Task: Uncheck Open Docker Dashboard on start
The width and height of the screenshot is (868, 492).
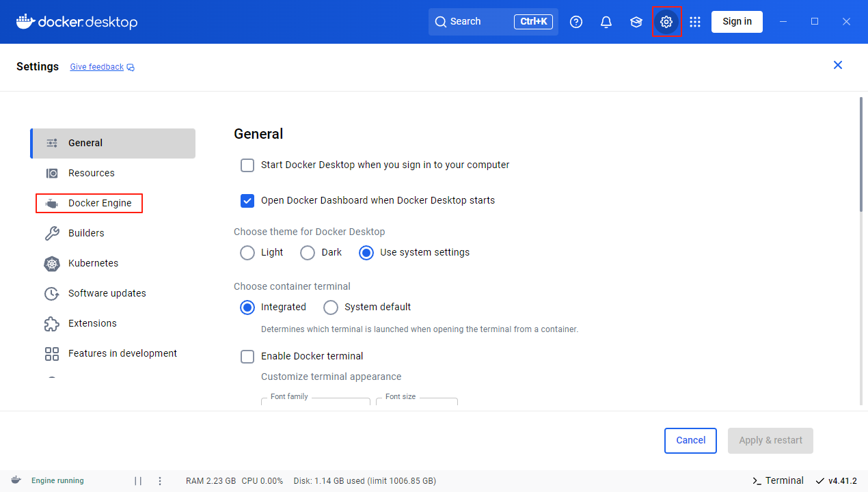Action: coord(247,201)
